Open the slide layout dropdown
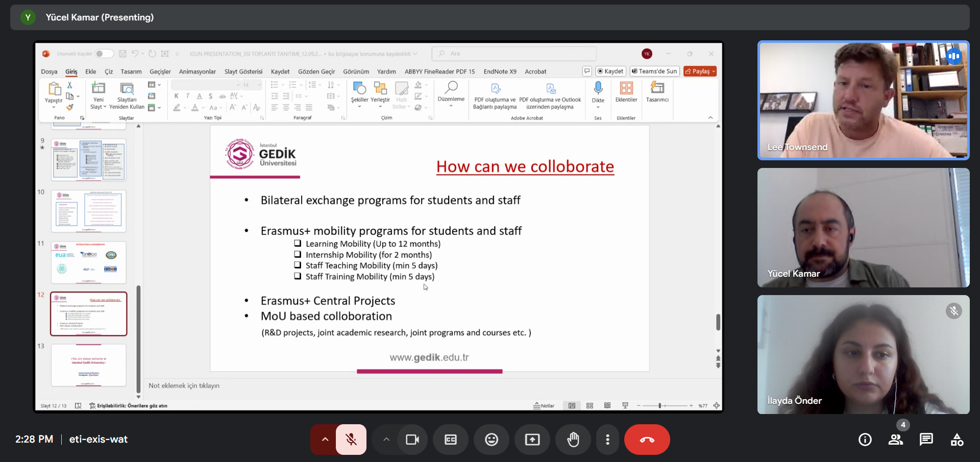The width and height of the screenshot is (980, 462). coord(154,85)
